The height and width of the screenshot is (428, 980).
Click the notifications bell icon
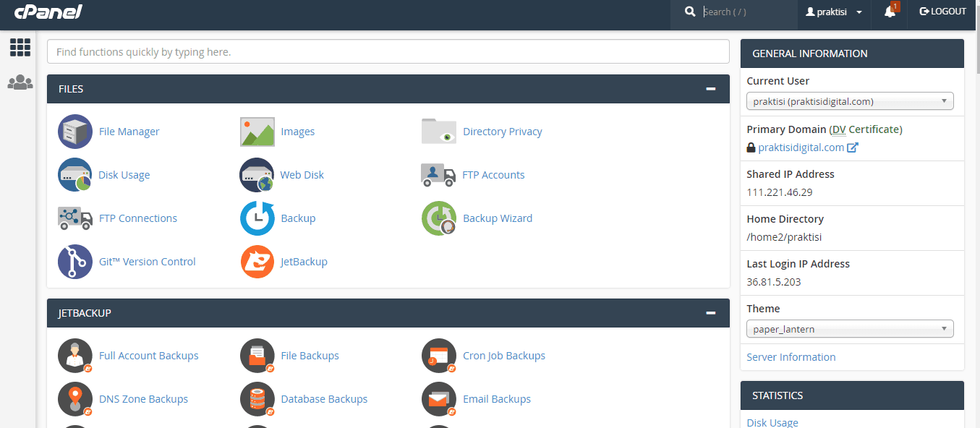click(890, 12)
